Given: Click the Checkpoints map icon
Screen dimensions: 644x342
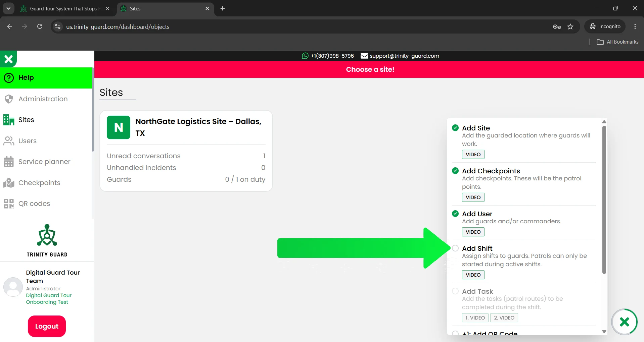Looking at the screenshot, I should [9, 183].
